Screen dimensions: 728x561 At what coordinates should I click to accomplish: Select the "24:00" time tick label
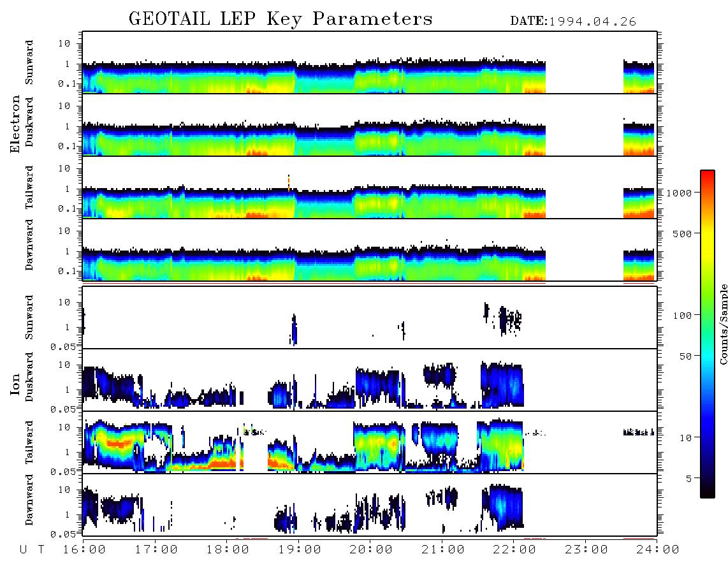tap(658, 550)
